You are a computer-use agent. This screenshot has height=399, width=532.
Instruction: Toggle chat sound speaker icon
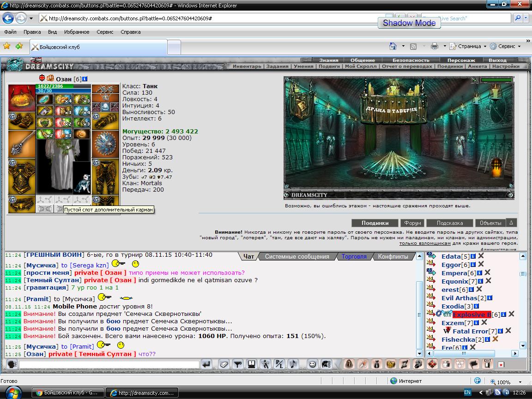(293, 364)
